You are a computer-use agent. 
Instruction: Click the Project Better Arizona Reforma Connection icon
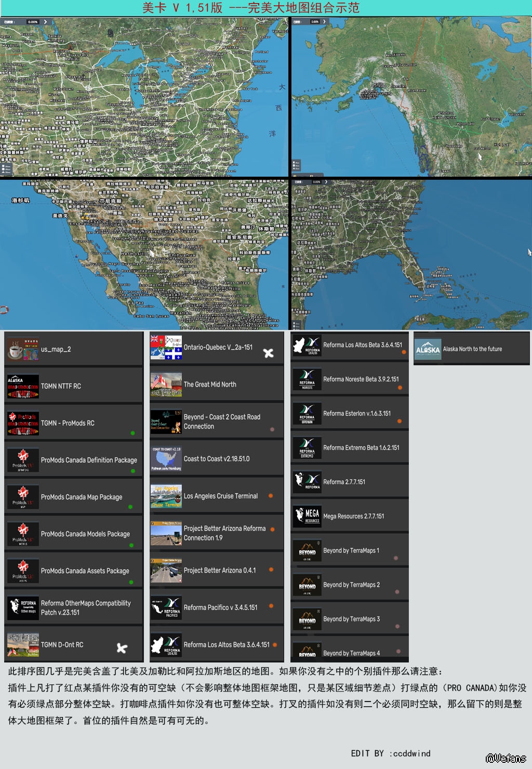tap(166, 534)
